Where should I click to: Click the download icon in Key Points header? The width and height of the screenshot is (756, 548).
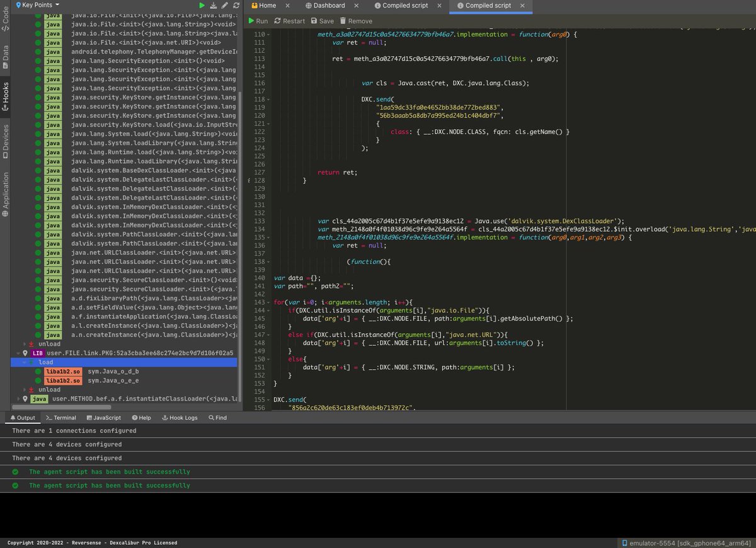tap(213, 5)
